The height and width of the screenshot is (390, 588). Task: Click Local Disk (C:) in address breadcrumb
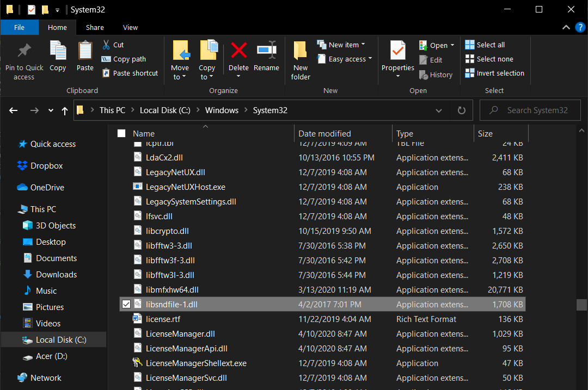point(165,110)
